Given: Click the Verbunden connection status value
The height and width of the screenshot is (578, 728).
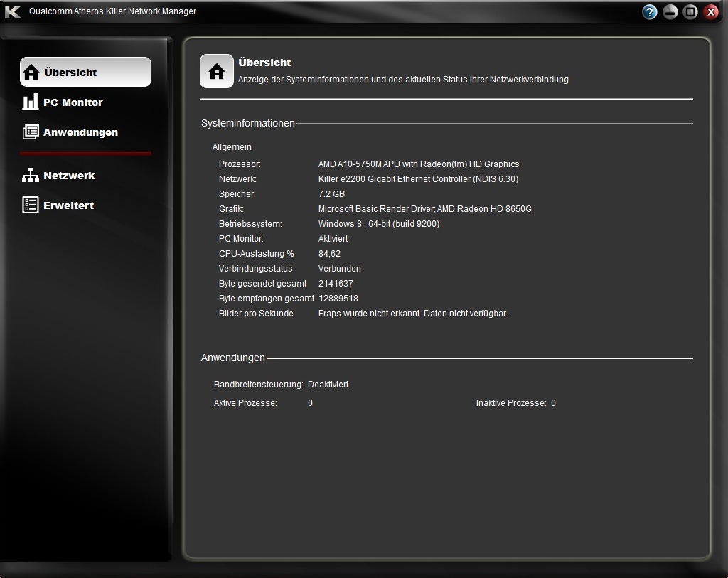Looking at the screenshot, I should pyautogui.click(x=339, y=268).
